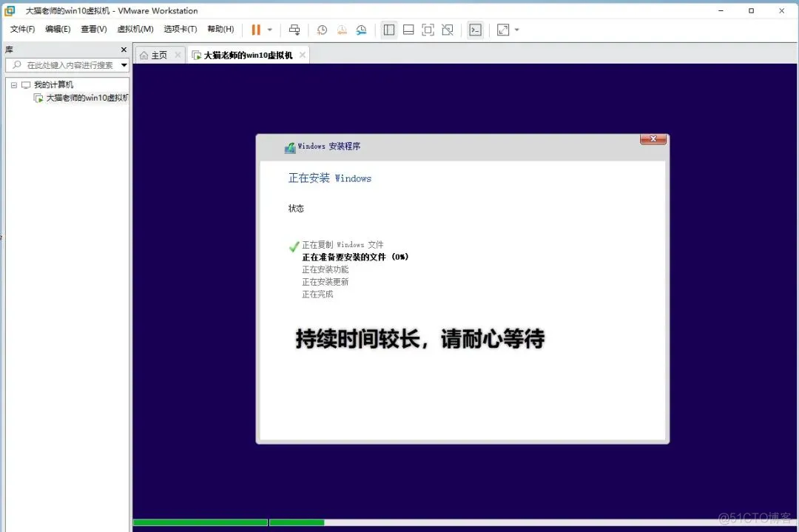Image resolution: width=799 pixels, height=532 pixels.
Task: Maximize the VMware Workstation window
Action: pyautogui.click(x=751, y=10)
